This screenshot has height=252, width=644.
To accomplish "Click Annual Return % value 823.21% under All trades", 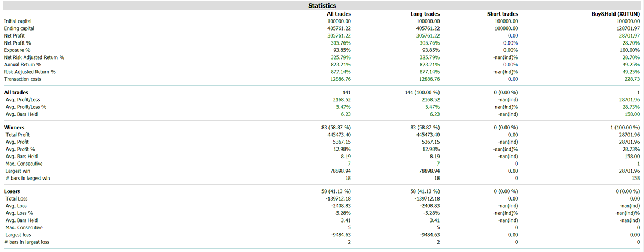I will click(341, 64).
